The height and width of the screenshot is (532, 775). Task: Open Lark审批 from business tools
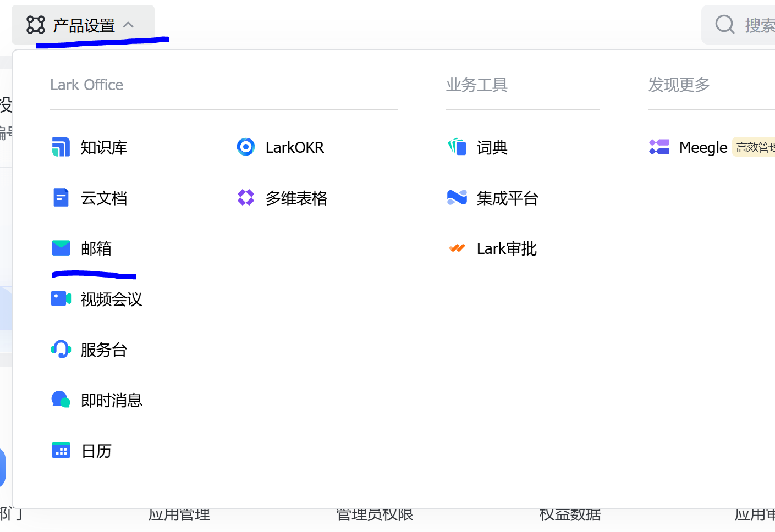506,249
